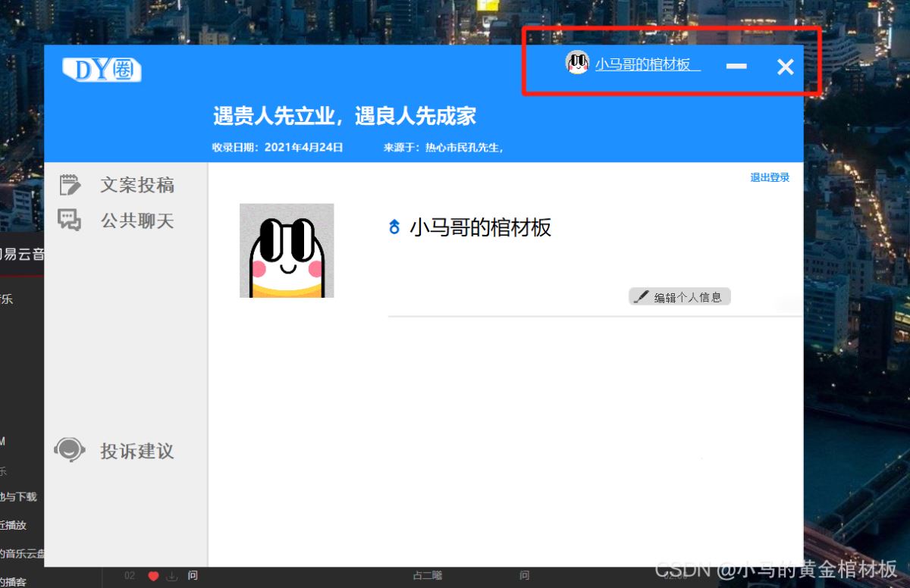910x588 pixels.
Task: Click the 退出登录 link
Action: click(x=768, y=177)
